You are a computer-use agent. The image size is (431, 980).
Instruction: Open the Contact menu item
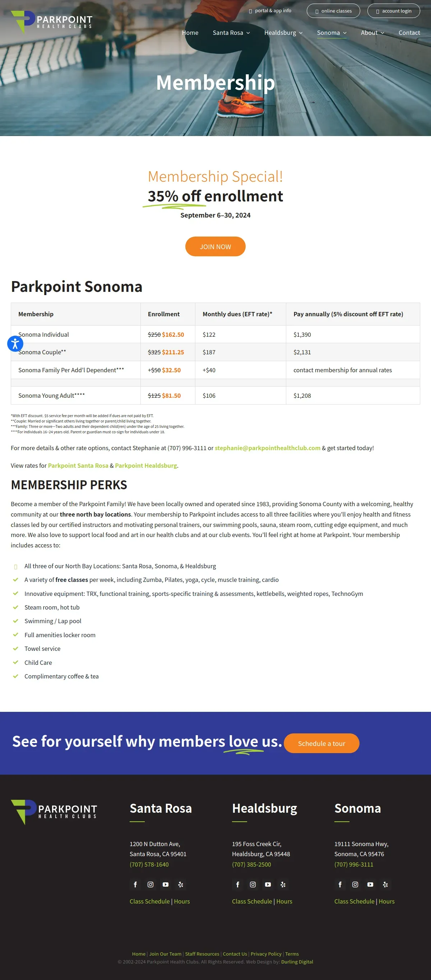[409, 33]
